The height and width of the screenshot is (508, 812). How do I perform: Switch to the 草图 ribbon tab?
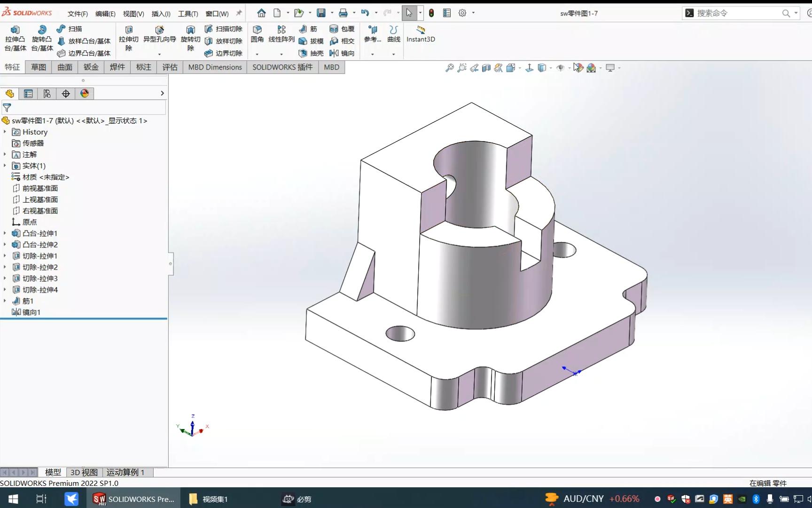[38, 67]
